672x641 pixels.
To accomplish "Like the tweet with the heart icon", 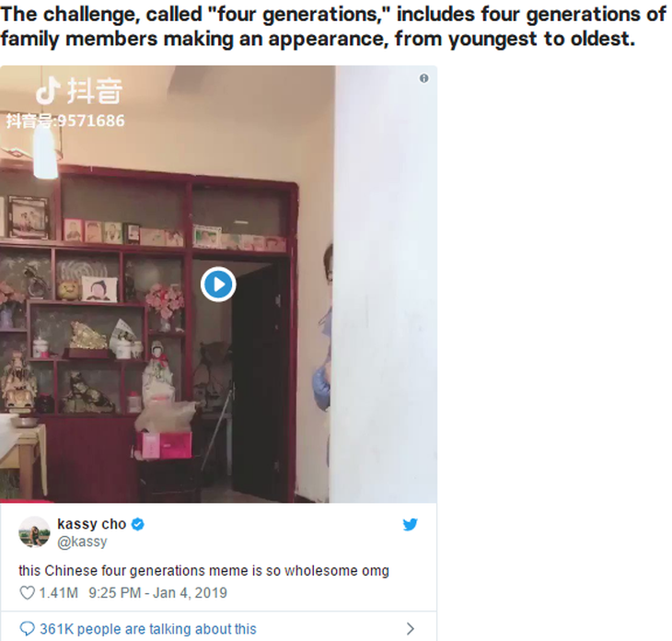I will pyautogui.click(x=27, y=593).
